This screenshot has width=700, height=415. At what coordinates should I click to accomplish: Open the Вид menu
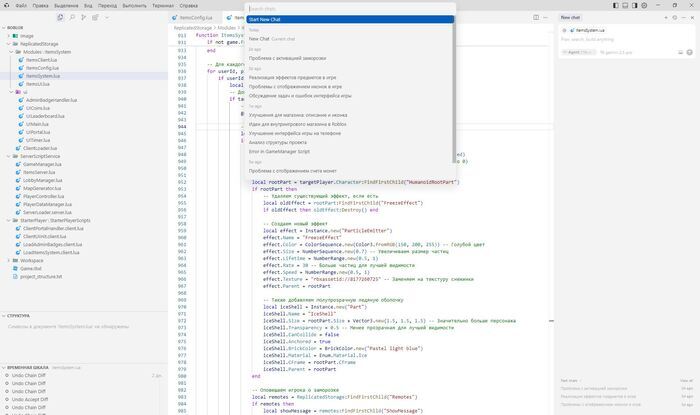click(x=88, y=6)
